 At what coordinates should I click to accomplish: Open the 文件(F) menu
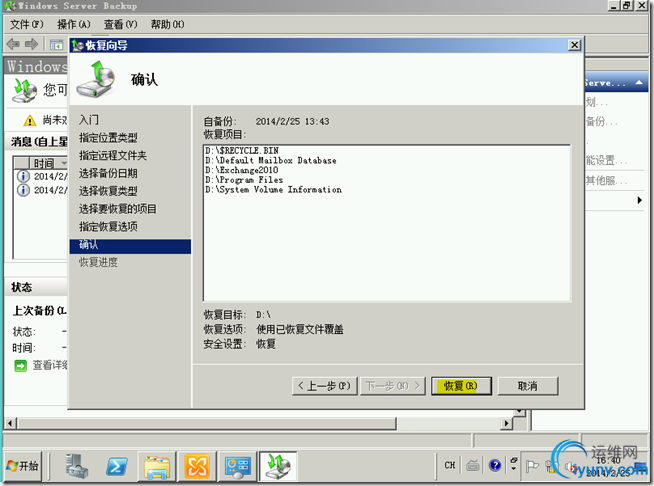(27, 24)
